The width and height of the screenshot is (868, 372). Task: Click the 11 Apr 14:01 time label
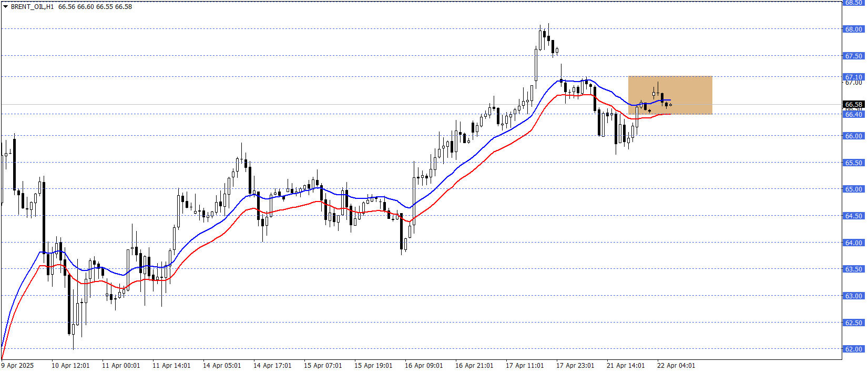click(171, 365)
